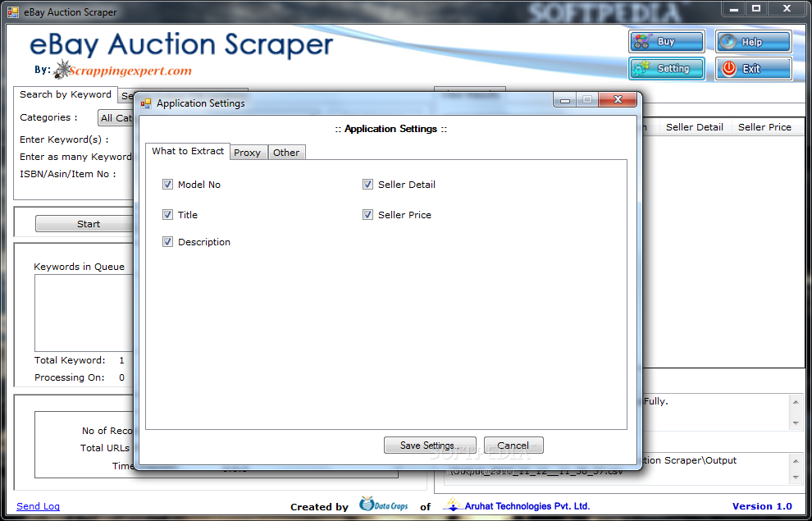Click inside the Keywords in Queue list box
The width and height of the screenshot is (812, 521).
[x=84, y=313]
